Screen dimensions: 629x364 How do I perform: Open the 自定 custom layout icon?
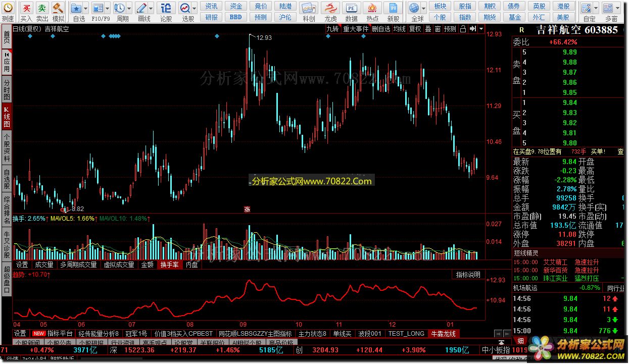[x=587, y=8]
